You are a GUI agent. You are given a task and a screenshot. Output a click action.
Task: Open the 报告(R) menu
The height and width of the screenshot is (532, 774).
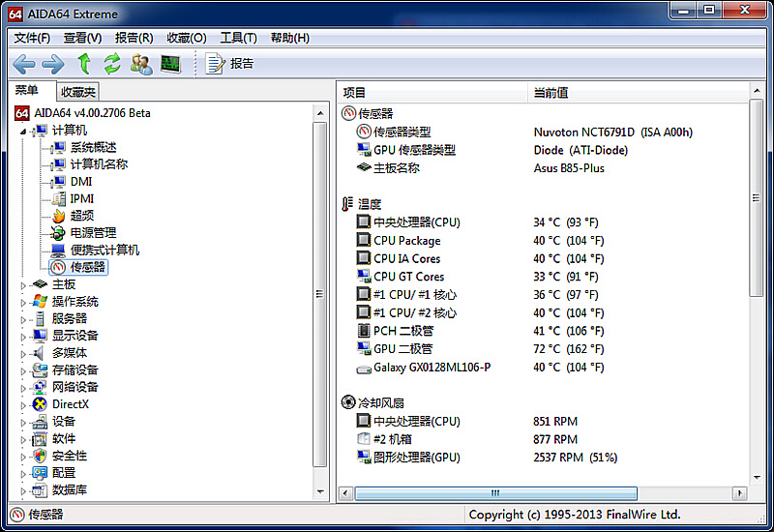134,38
